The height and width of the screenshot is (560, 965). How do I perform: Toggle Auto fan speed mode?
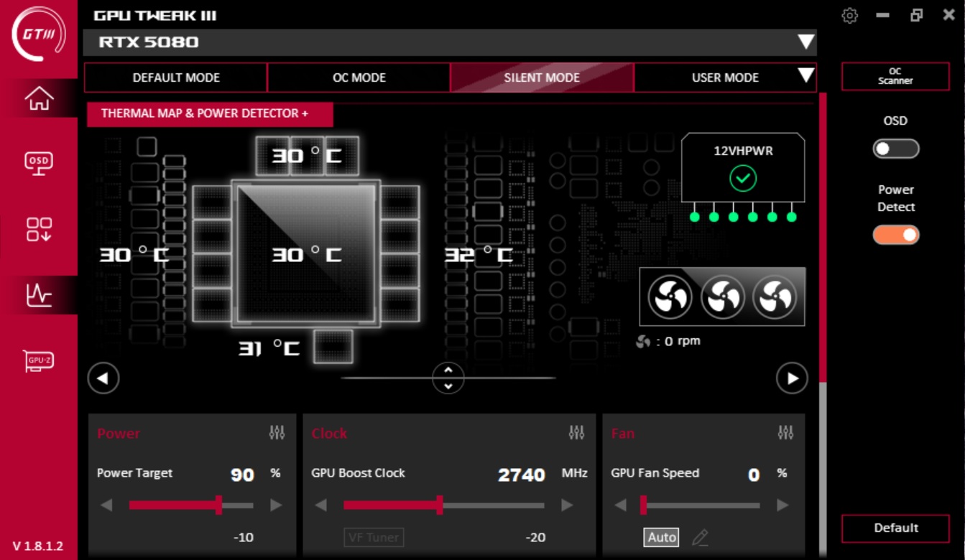[x=662, y=537]
